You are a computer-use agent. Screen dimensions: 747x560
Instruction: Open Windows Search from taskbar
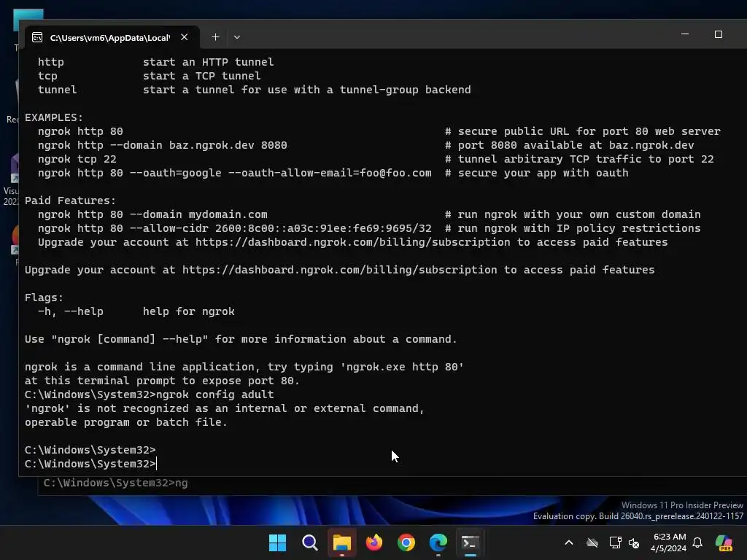click(309, 542)
